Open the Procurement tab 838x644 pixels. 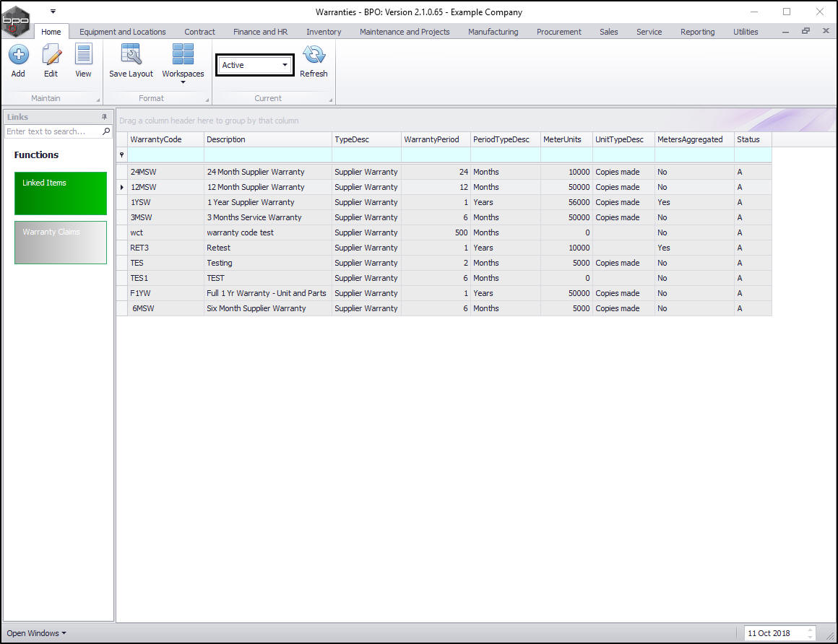coord(558,32)
